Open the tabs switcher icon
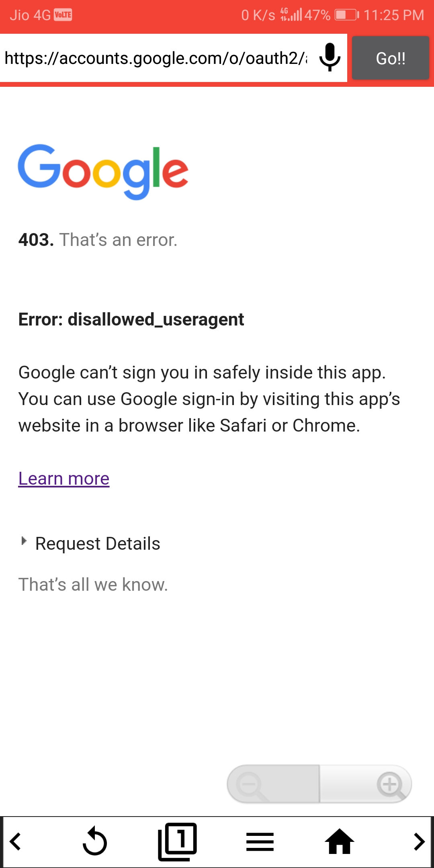The height and width of the screenshot is (868, 434). click(177, 841)
